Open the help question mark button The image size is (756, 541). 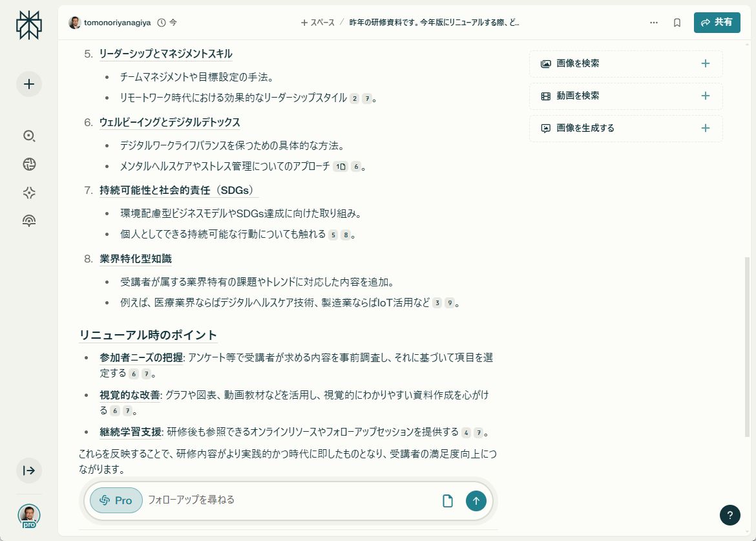click(730, 515)
